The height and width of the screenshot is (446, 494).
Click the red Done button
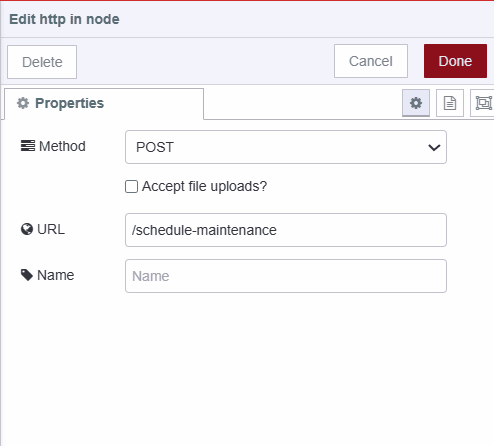click(x=455, y=61)
